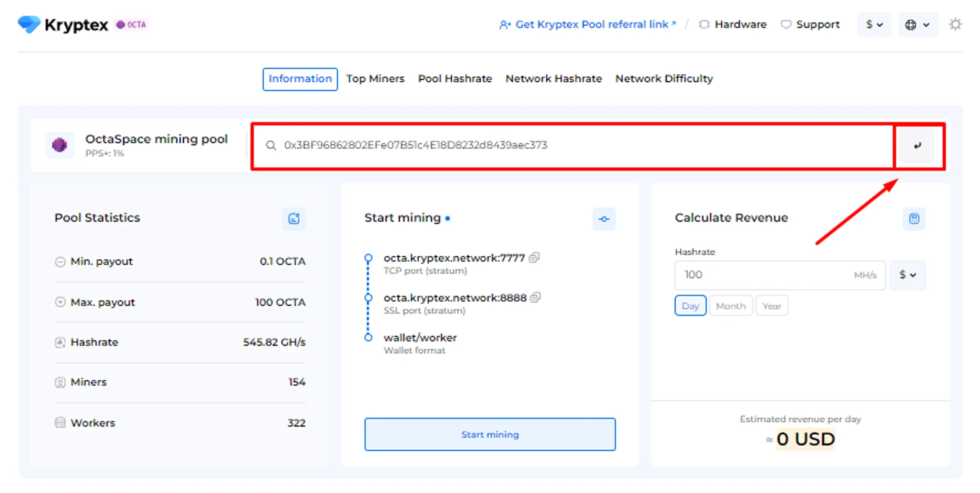Switch to the Top Miners tab

tap(375, 79)
